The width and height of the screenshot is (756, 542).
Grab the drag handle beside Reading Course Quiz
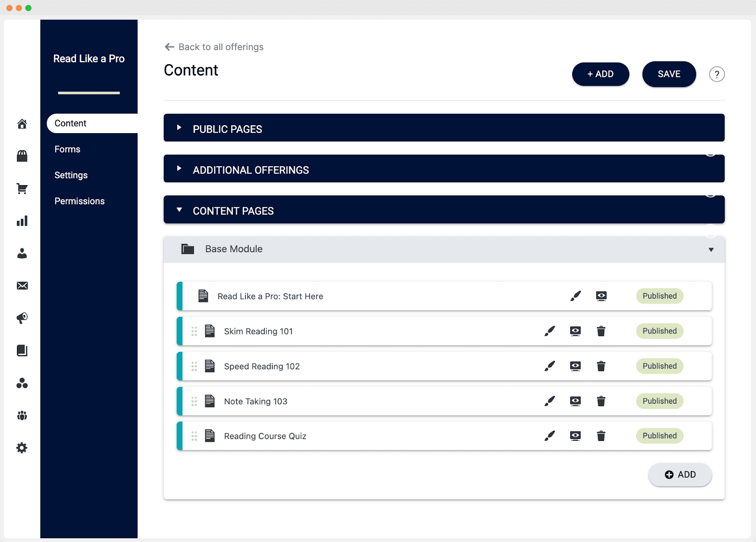tap(194, 436)
